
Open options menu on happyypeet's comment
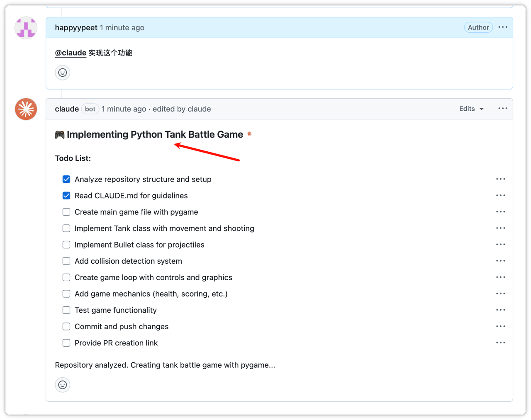pos(503,27)
